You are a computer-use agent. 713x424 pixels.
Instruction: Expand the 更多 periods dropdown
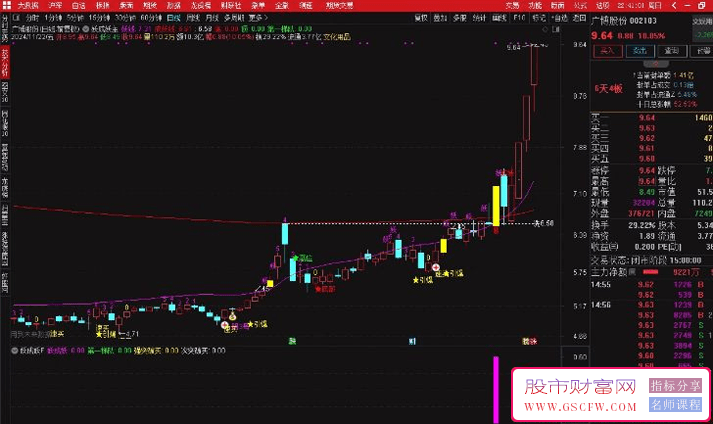click(x=258, y=18)
